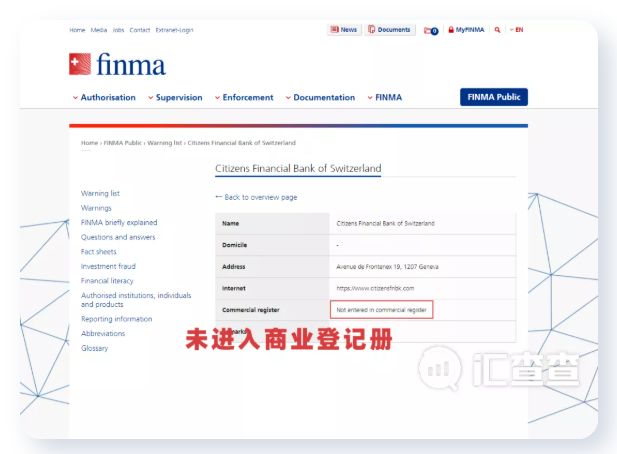Expand the Supervision menu

[175, 97]
